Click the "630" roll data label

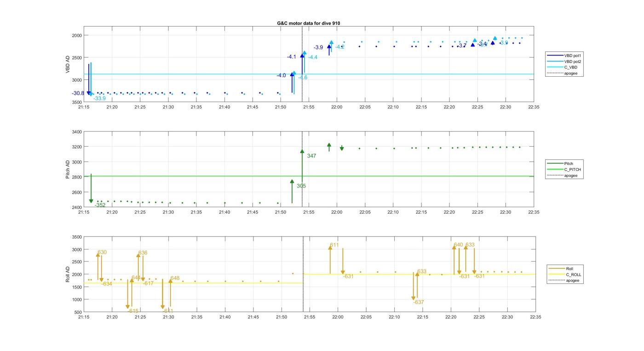102,253
